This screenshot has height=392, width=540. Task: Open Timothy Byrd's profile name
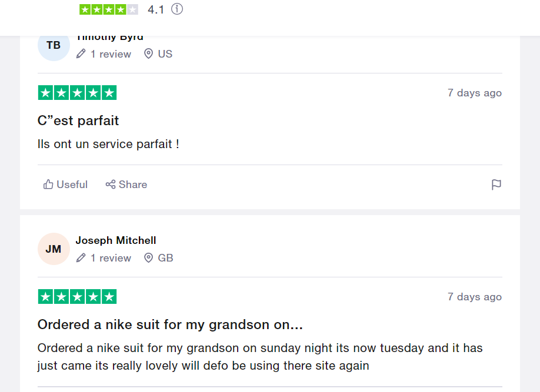tap(110, 38)
